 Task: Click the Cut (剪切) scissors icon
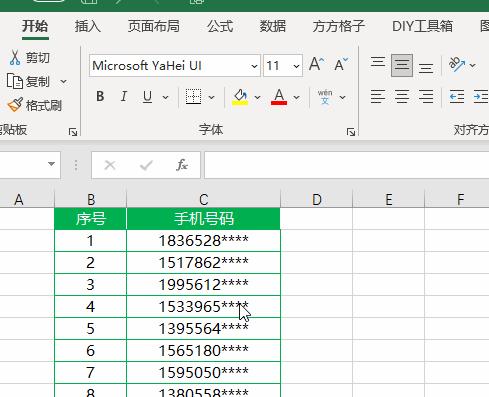click(x=15, y=58)
